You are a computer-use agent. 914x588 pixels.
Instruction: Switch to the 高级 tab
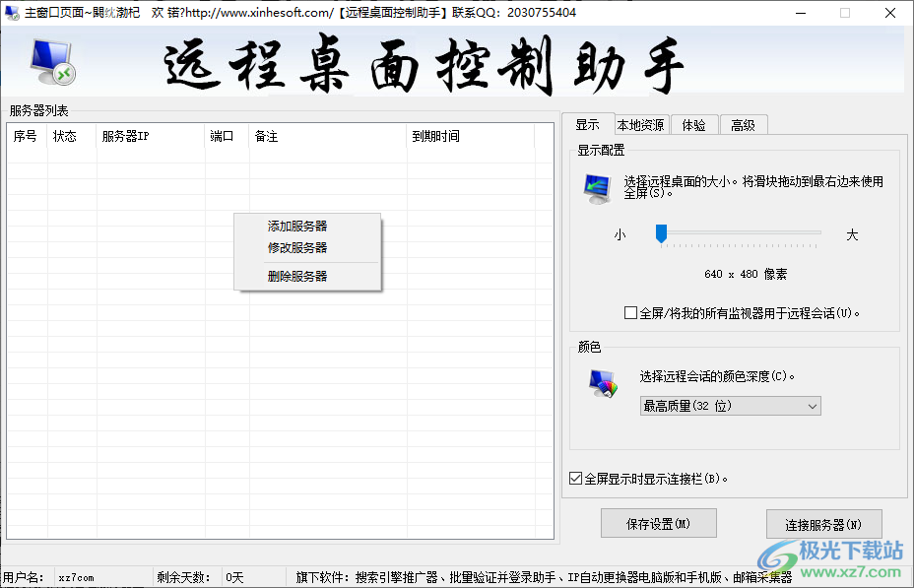tap(744, 124)
